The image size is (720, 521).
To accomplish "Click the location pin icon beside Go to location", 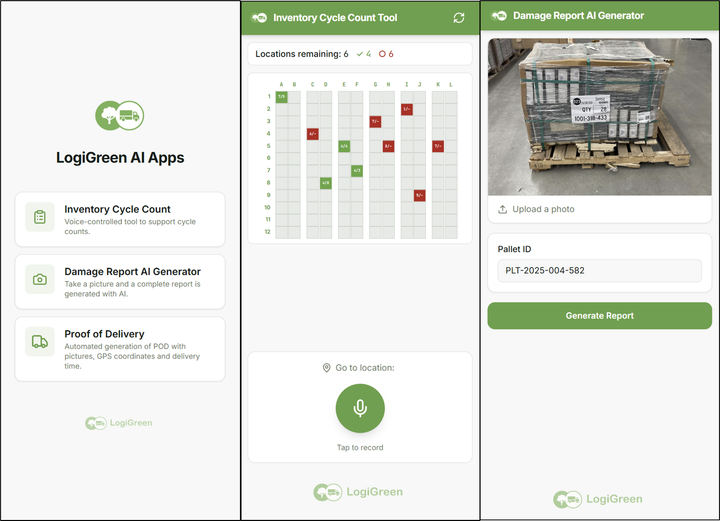I will [326, 368].
